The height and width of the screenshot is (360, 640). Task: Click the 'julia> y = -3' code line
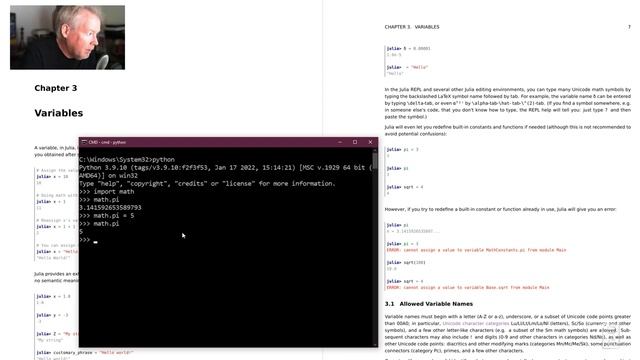point(52,315)
